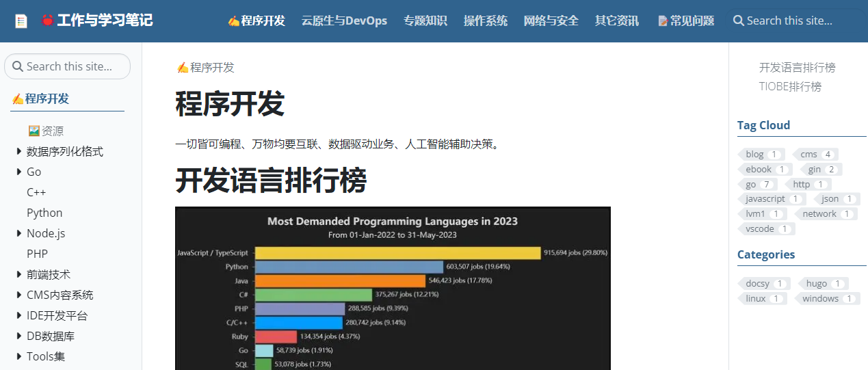Screen dimensions: 868x370
Task: Click the writing hand icon in breadcrumb
Action: [x=183, y=67]
